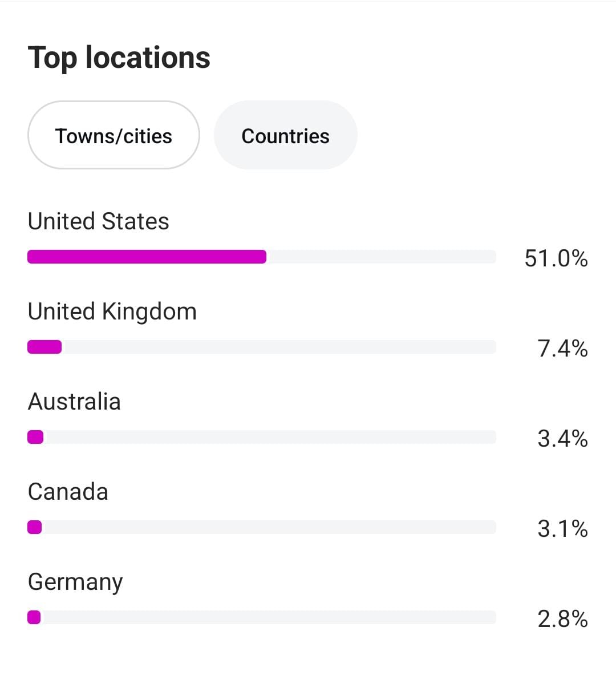Click the 7.4% percentage
The height and width of the screenshot is (696, 616).
[562, 348]
